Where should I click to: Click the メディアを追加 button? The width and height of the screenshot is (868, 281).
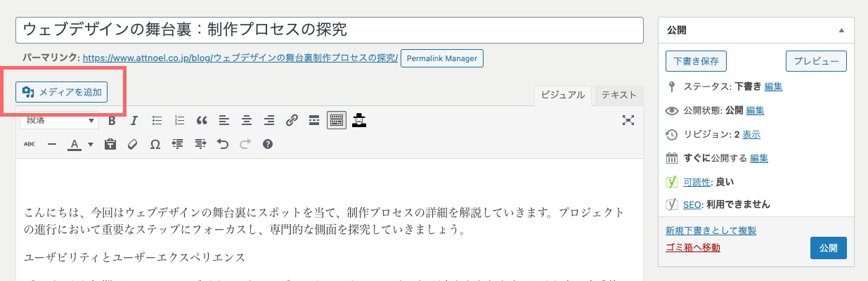click(x=62, y=92)
